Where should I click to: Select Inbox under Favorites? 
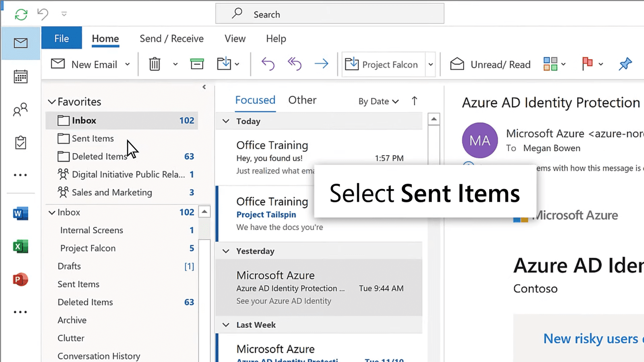[122, 120]
